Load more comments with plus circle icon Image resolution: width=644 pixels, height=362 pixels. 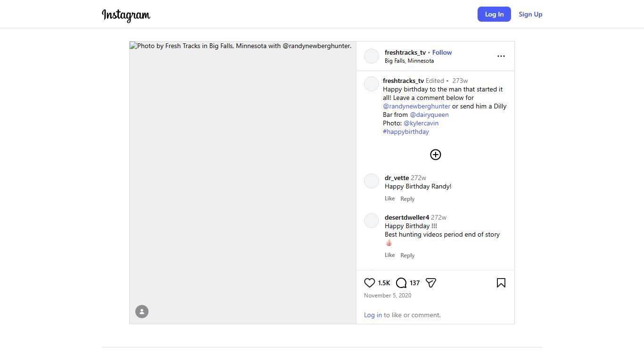[x=435, y=155]
